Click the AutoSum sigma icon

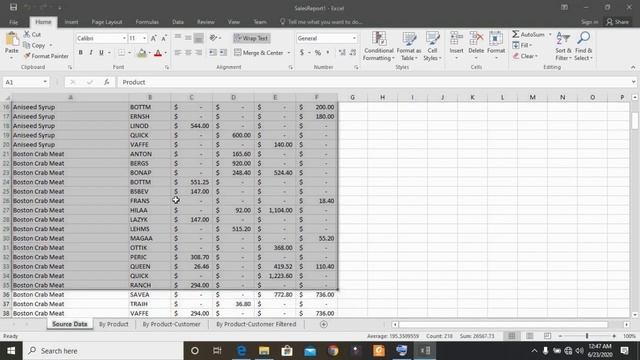click(x=516, y=34)
